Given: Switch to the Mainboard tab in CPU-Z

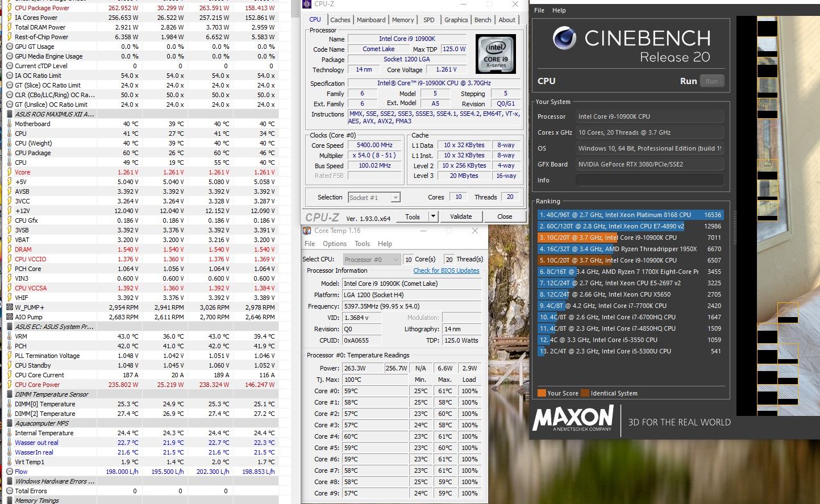Looking at the screenshot, I should 371,20.
